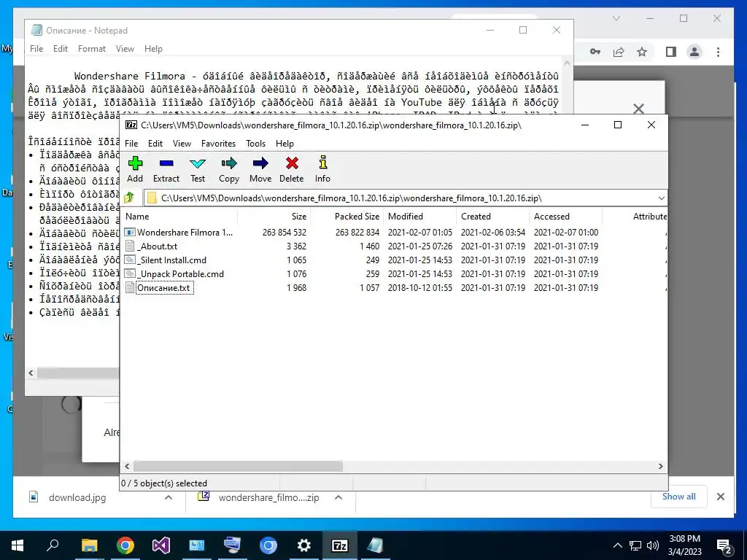Open Notepad File menu

pos(36,49)
